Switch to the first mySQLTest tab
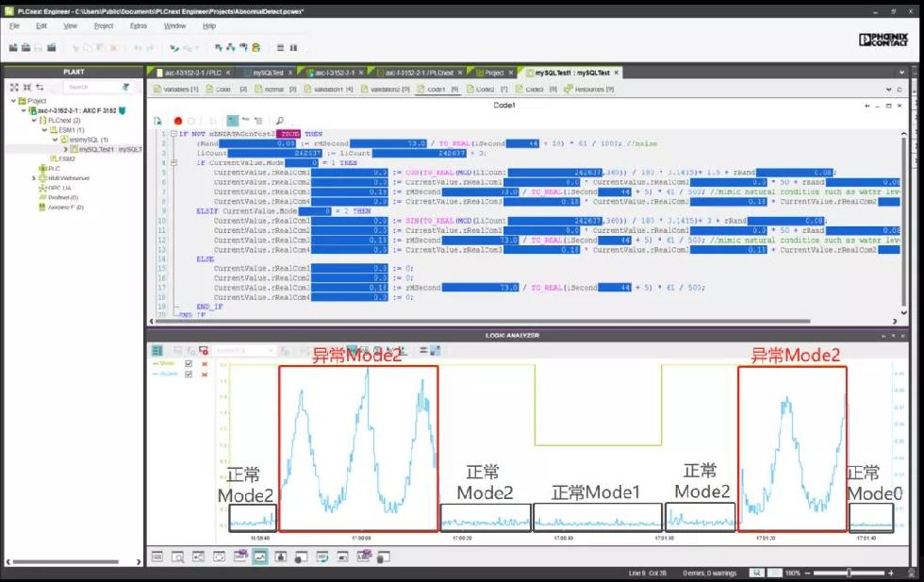Viewport: 924px width, 582px height. pos(268,73)
